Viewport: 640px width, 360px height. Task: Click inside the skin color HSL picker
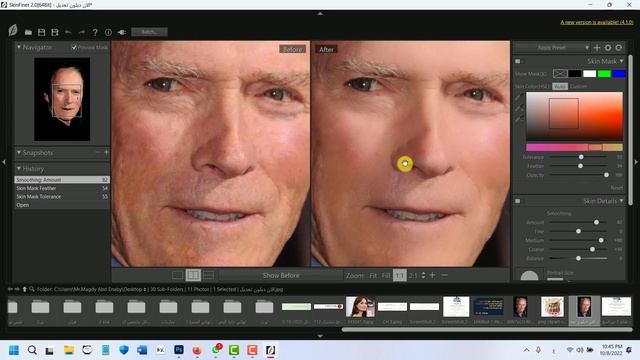(574, 116)
